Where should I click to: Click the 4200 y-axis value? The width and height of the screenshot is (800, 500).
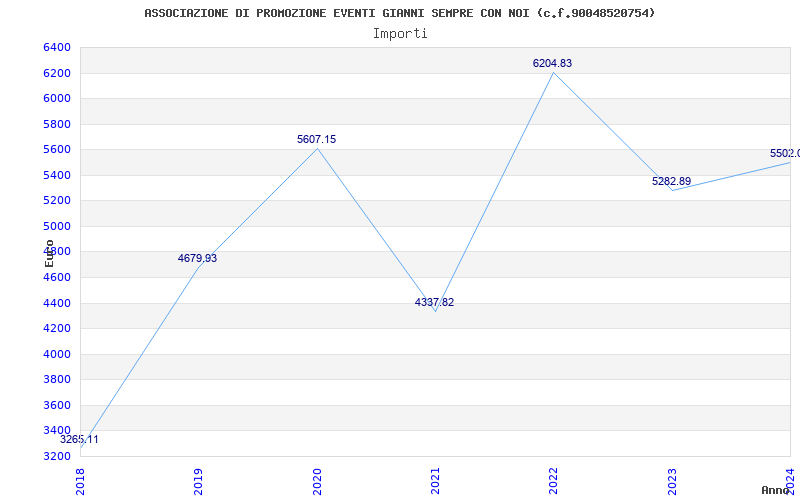[x=57, y=329]
